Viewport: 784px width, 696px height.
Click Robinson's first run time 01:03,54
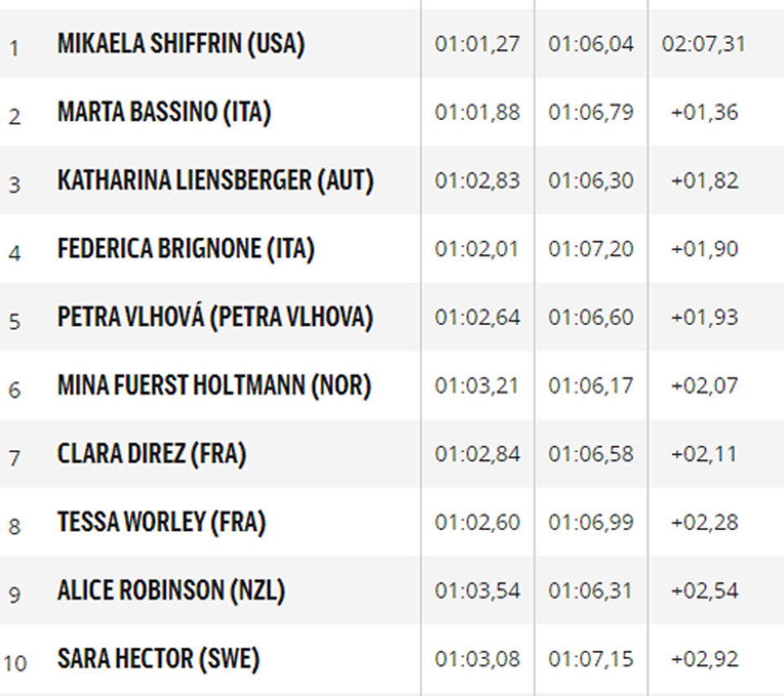[x=477, y=591]
